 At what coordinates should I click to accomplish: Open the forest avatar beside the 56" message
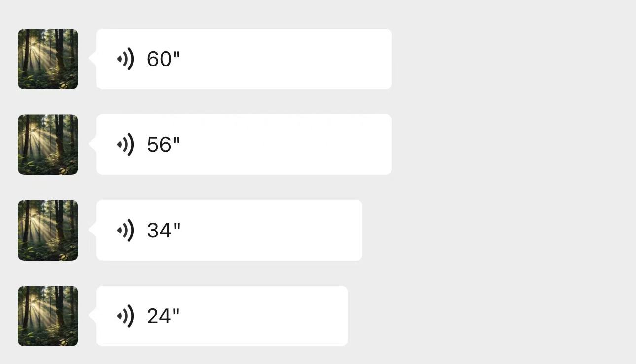click(48, 145)
